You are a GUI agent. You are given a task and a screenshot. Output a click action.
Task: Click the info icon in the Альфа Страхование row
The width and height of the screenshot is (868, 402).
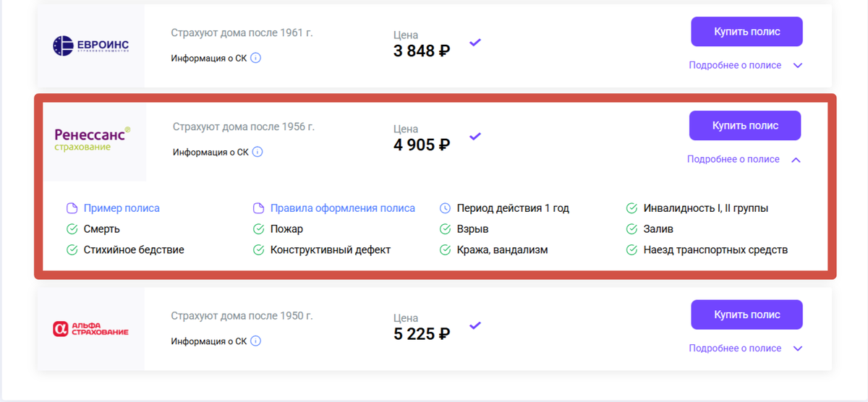pyautogui.click(x=255, y=341)
